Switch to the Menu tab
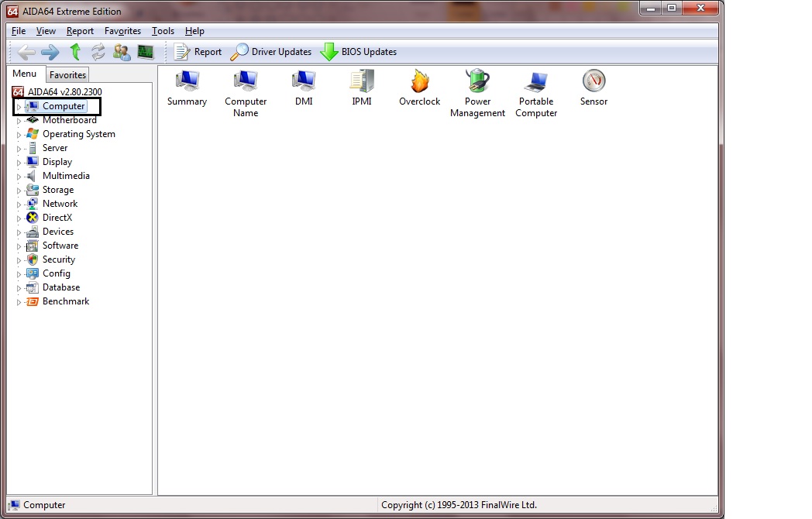Image resolution: width=812 pixels, height=519 pixels. [24, 74]
